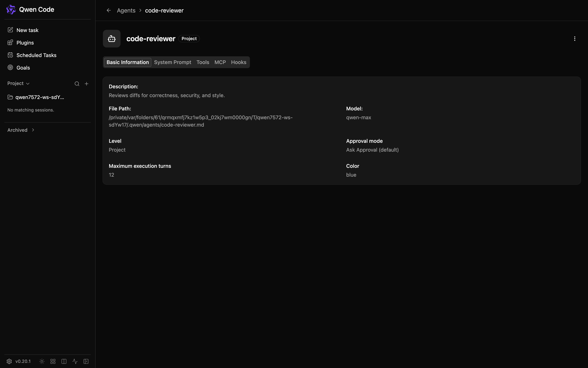Open settings via the gear icon
This screenshot has width=588, height=368.
(9, 361)
